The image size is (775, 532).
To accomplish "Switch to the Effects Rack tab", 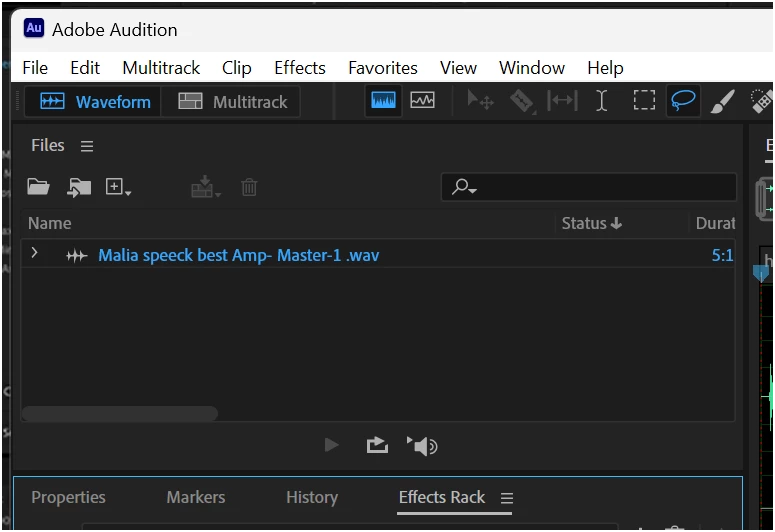I will tap(442, 497).
